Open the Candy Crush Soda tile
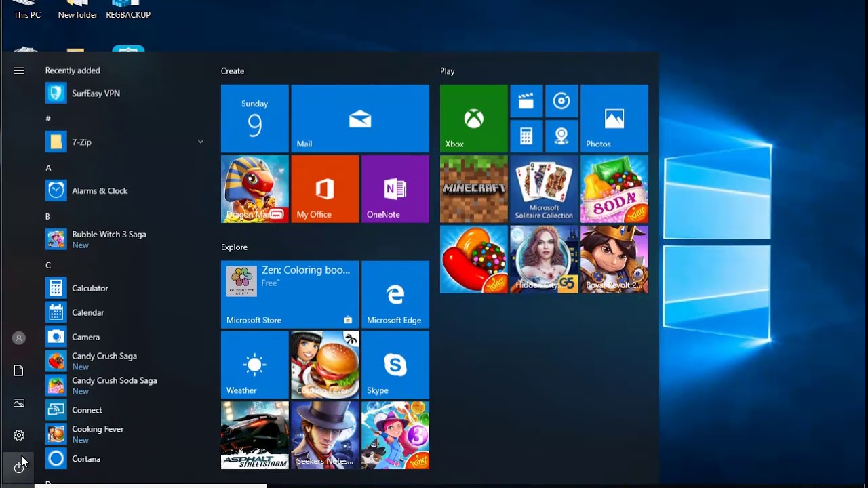The image size is (868, 488). tap(614, 189)
